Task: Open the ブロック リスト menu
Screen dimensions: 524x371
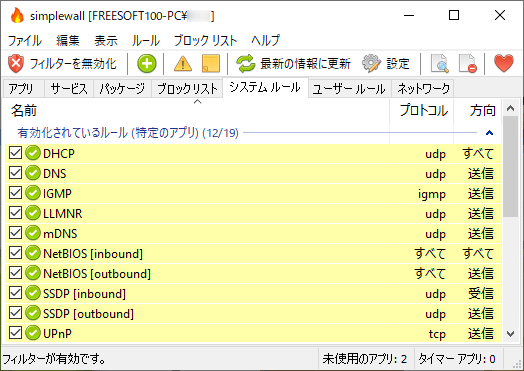Action: [x=205, y=40]
